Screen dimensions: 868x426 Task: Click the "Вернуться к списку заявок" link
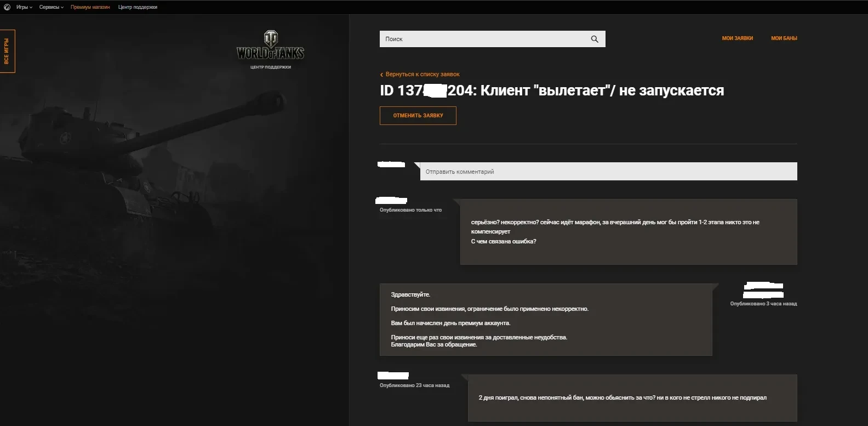pyautogui.click(x=422, y=75)
